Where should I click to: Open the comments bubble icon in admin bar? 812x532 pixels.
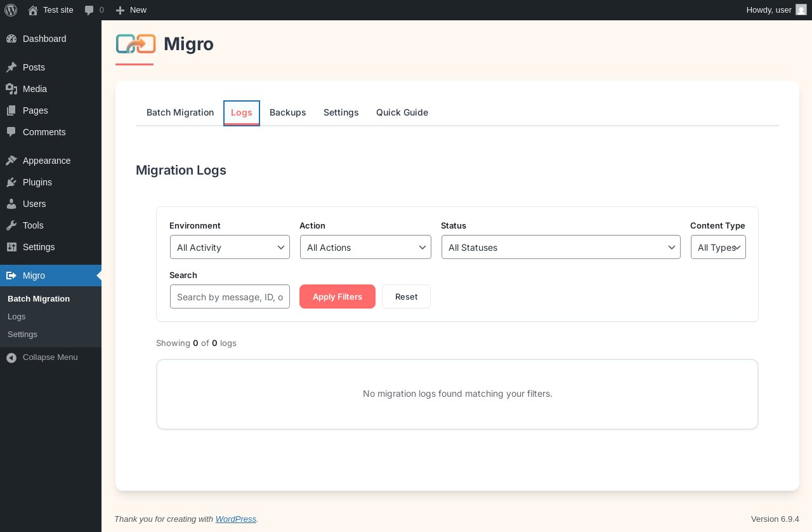(89, 10)
